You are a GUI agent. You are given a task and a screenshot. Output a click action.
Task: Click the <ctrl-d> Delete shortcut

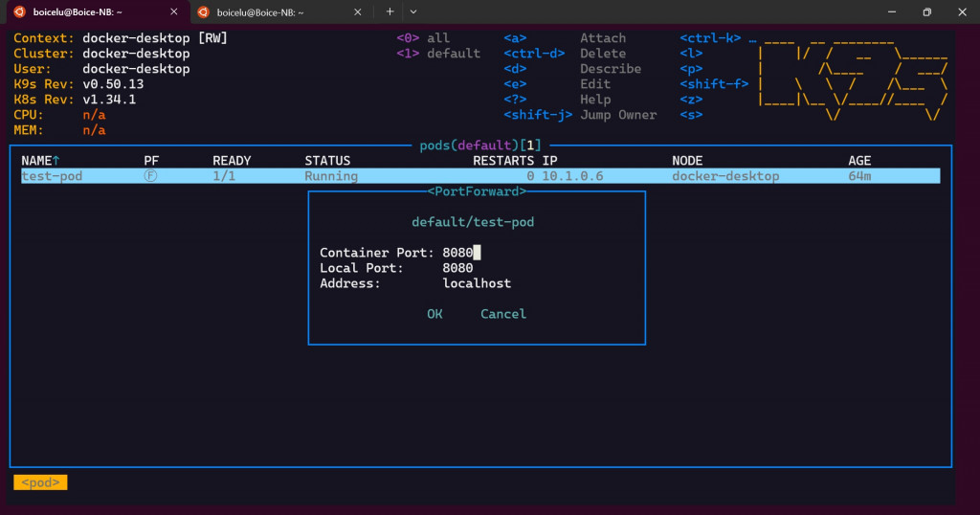(x=565, y=54)
